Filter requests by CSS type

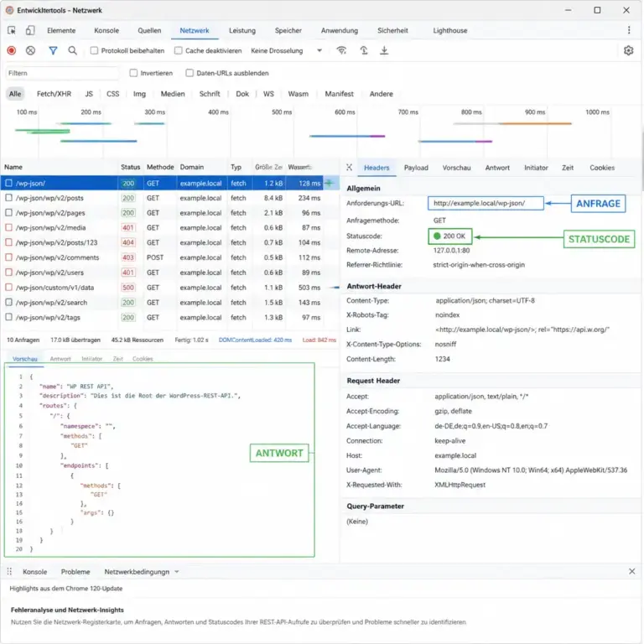[112, 94]
